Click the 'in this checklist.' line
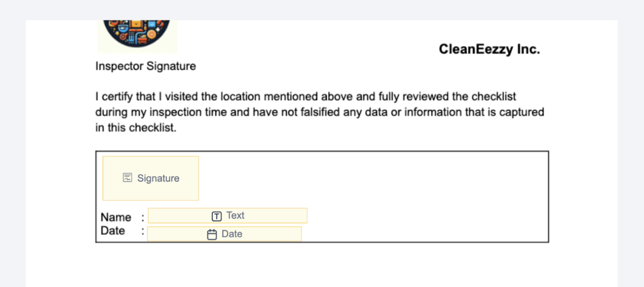The image size is (644, 287). click(x=136, y=128)
